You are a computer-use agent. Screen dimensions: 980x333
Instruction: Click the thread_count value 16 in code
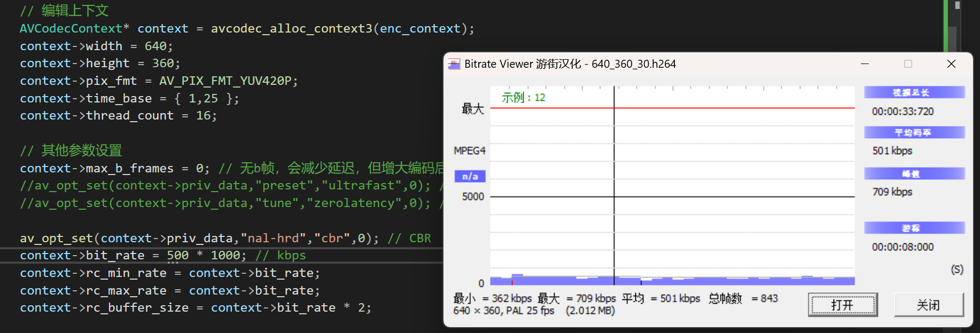click(x=203, y=115)
